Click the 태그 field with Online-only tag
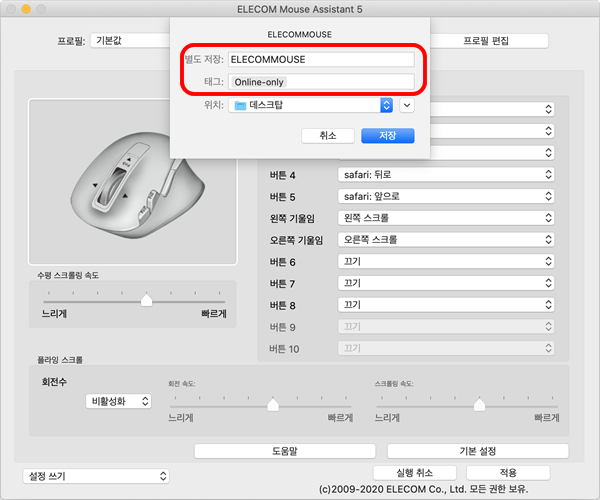Screen dimensions: 600x500 tap(321, 82)
